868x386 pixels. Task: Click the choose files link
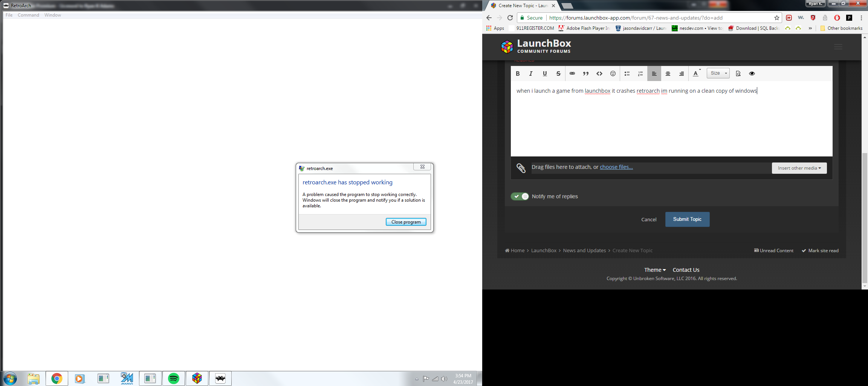(x=616, y=167)
